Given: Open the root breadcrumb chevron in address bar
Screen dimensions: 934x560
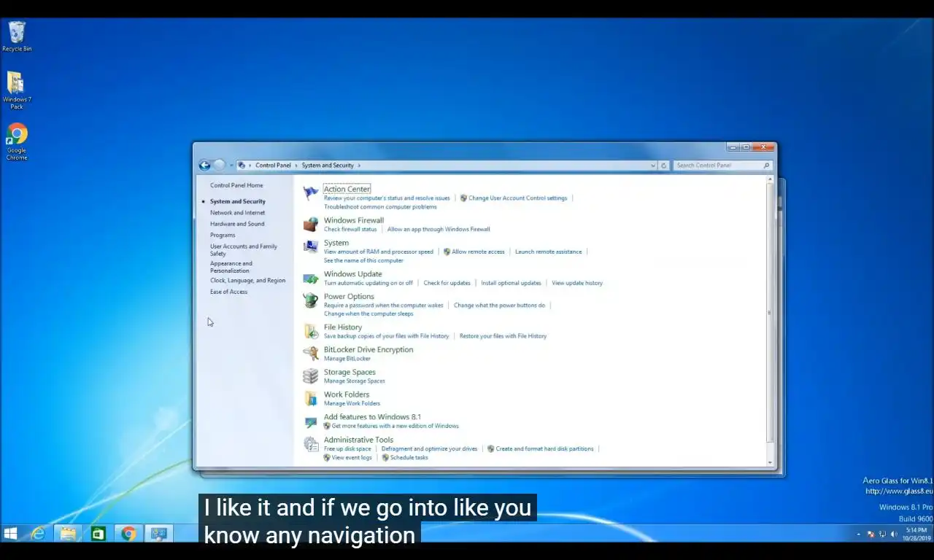Looking at the screenshot, I should pos(250,166).
